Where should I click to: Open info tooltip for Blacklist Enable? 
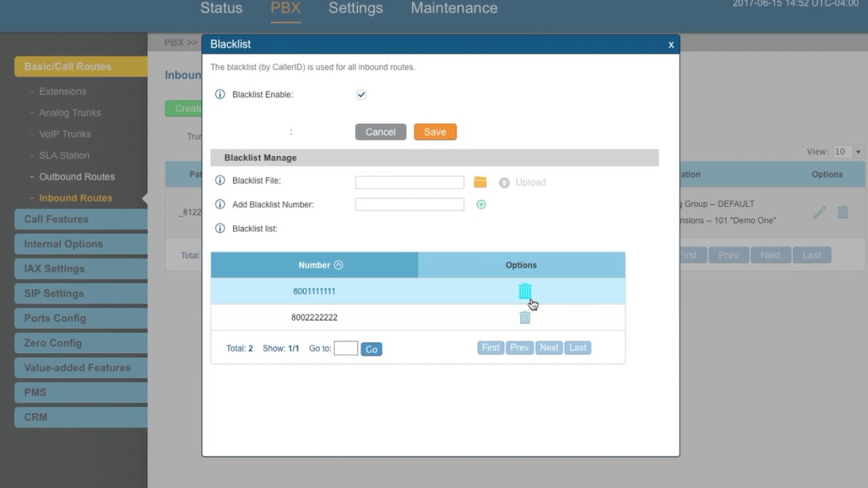(220, 94)
